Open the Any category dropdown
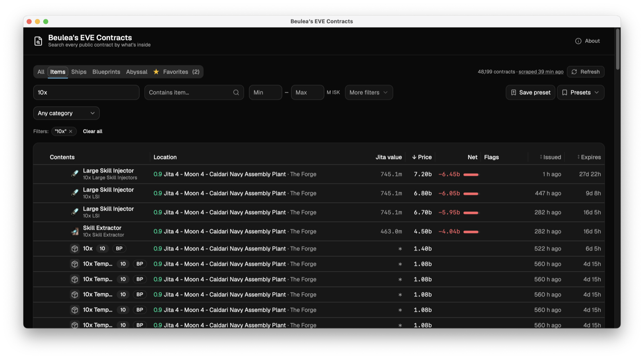This screenshot has width=644, height=359. (x=66, y=113)
